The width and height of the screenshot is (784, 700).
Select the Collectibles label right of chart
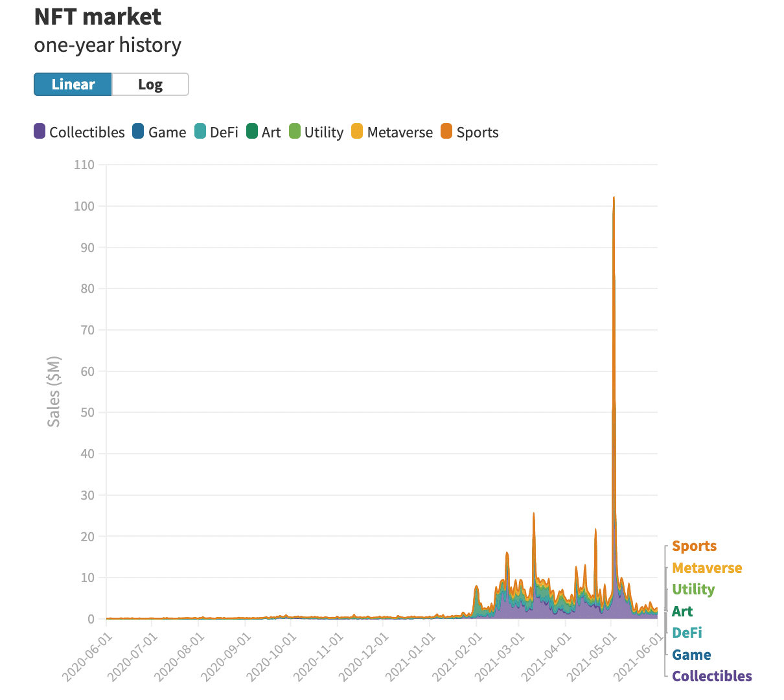point(711,677)
